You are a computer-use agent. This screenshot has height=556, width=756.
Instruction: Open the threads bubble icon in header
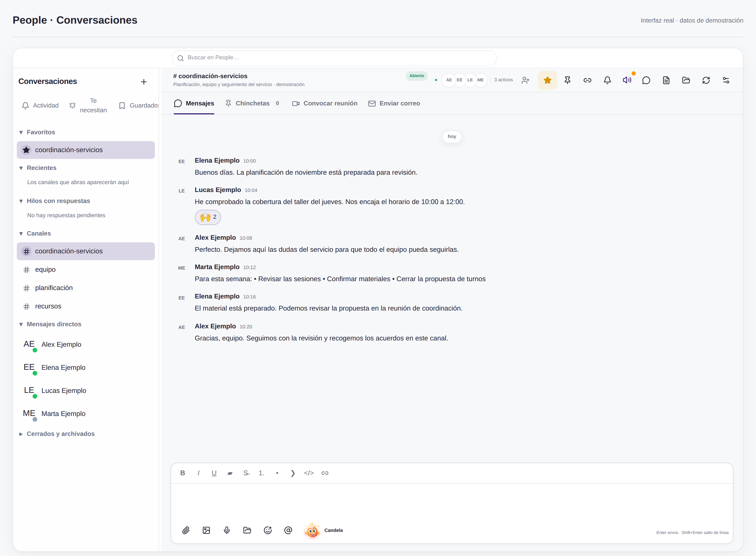pyautogui.click(x=646, y=80)
